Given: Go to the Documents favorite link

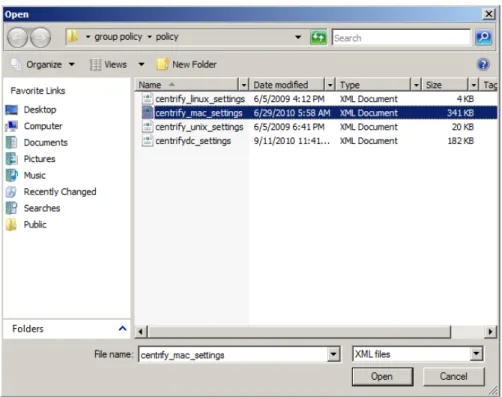Looking at the screenshot, I should click(46, 143).
